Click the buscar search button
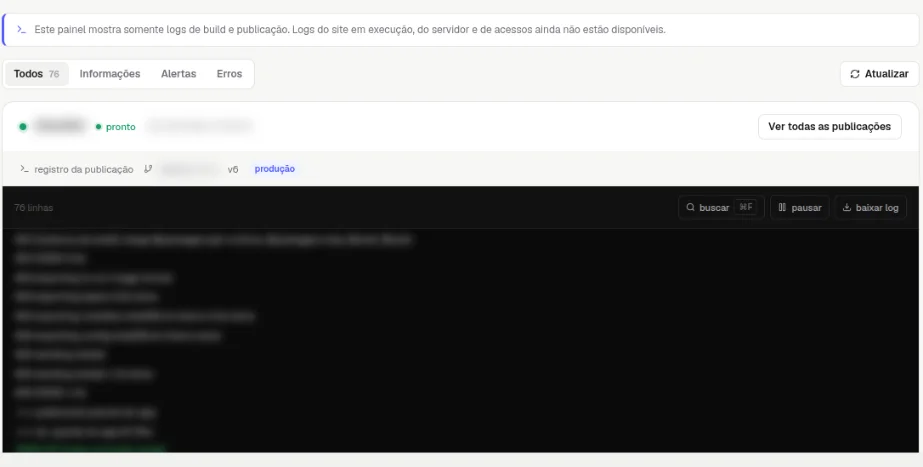The height and width of the screenshot is (467, 923). pyautogui.click(x=721, y=207)
